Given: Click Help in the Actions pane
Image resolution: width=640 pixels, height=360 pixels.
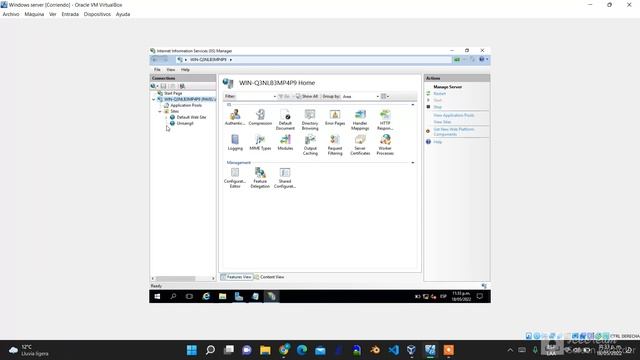Looking at the screenshot, I should (x=438, y=142).
